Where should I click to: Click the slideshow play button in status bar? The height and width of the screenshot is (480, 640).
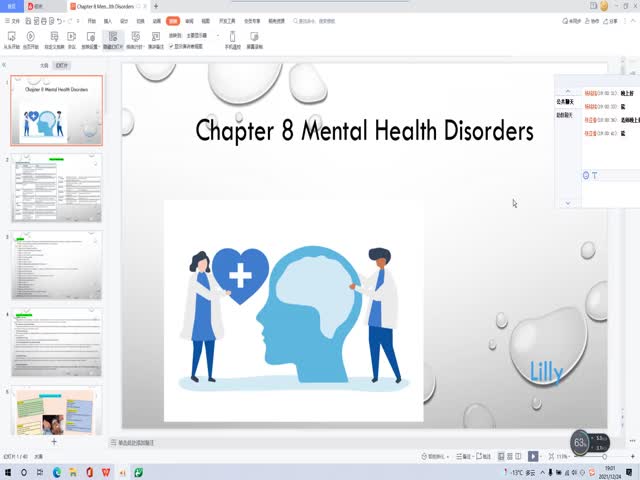pyautogui.click(x=533, y=456)
